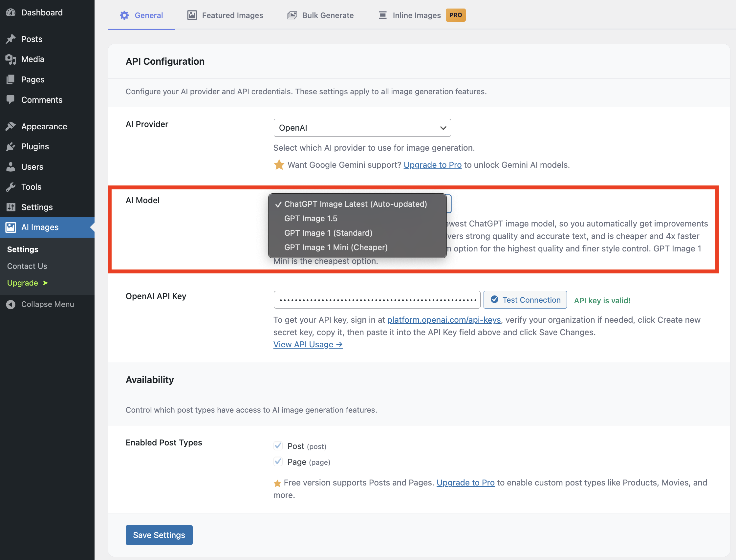Click the Comments speech bubble icon

click(x=11, y=100)
